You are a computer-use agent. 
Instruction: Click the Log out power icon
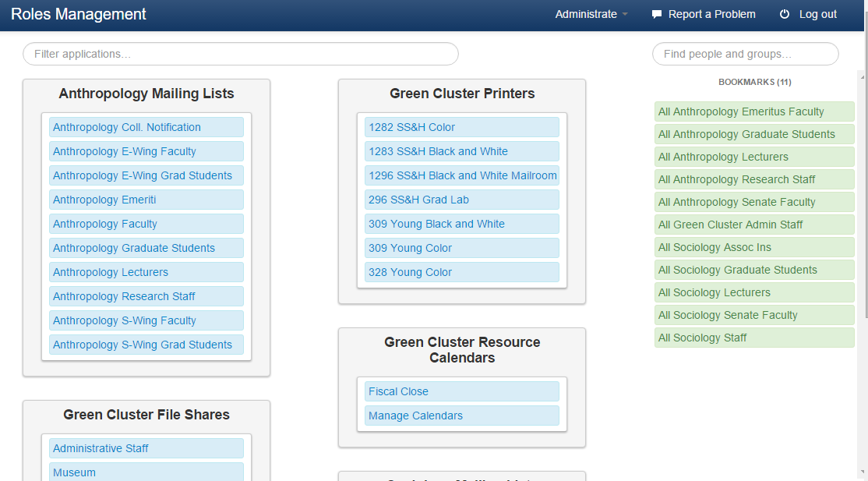[x=785, y=14]
